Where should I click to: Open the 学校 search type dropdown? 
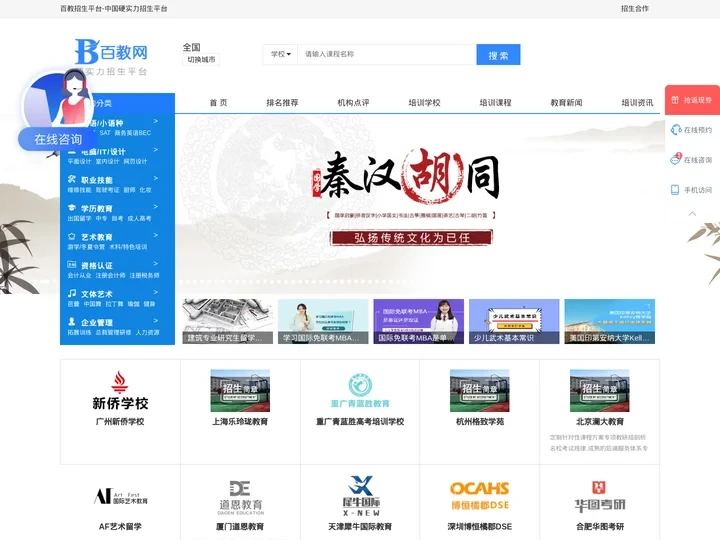click(281, 54)
